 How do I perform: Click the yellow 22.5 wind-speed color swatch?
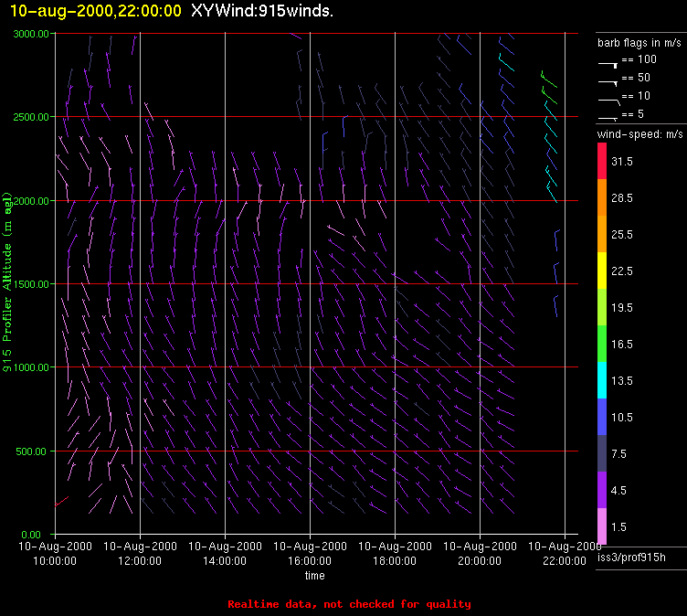(x=602, y=271)
